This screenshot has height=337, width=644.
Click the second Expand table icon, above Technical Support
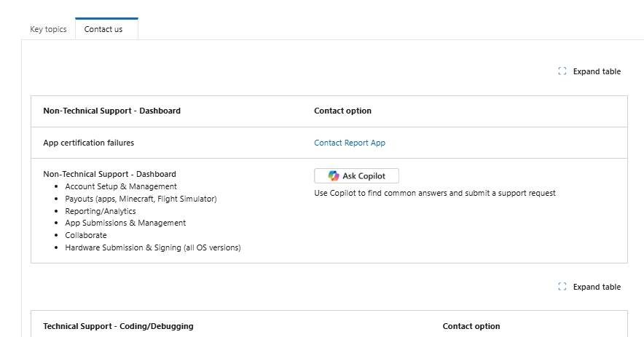pyautogui.click(x=562, y=287)
